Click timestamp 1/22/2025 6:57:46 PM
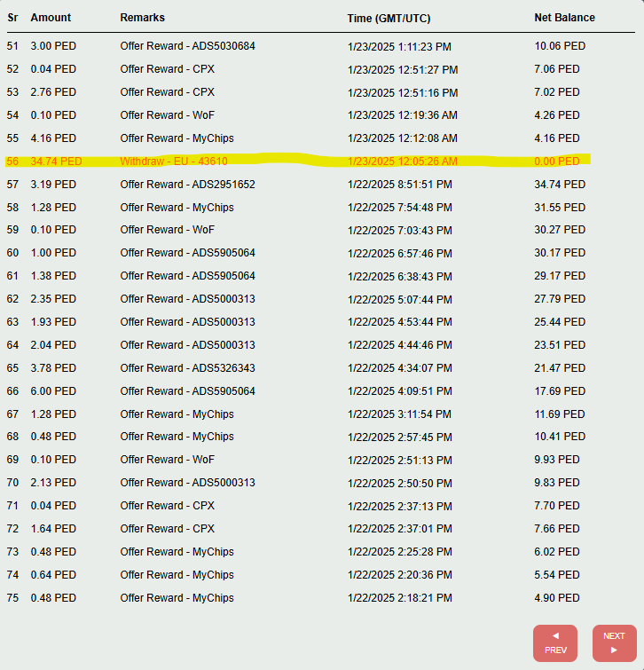The width and height of the screenshot is (644, 670). point(400,254)
